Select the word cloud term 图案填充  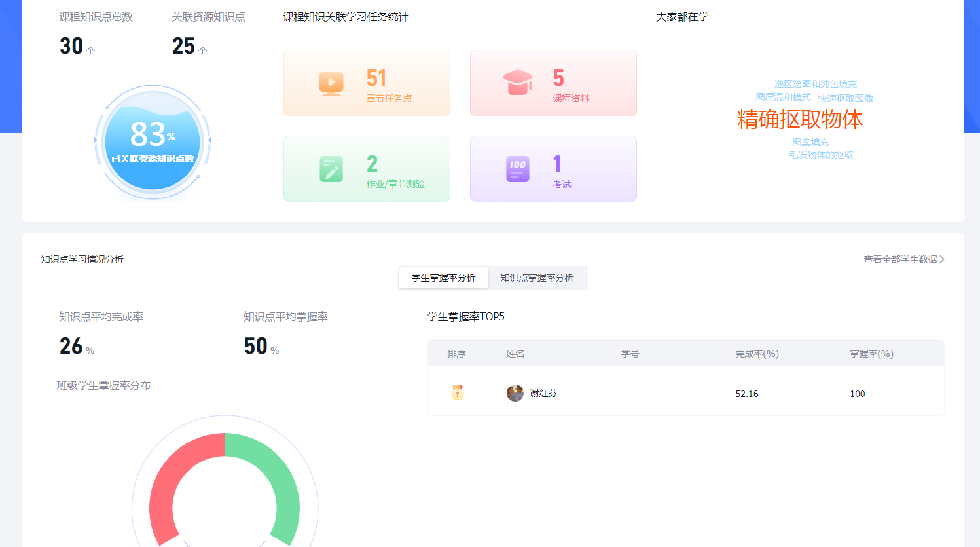point(810,142)
